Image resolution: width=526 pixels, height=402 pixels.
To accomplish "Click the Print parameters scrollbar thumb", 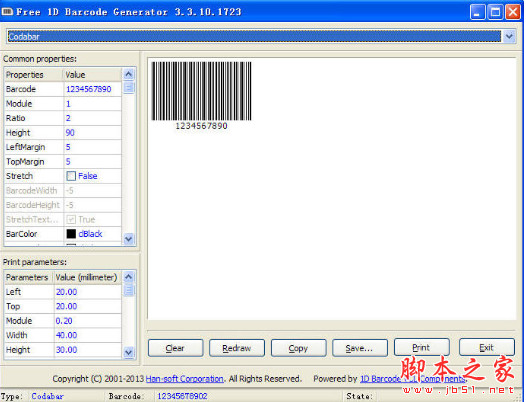I will click(x=129, y=290).
